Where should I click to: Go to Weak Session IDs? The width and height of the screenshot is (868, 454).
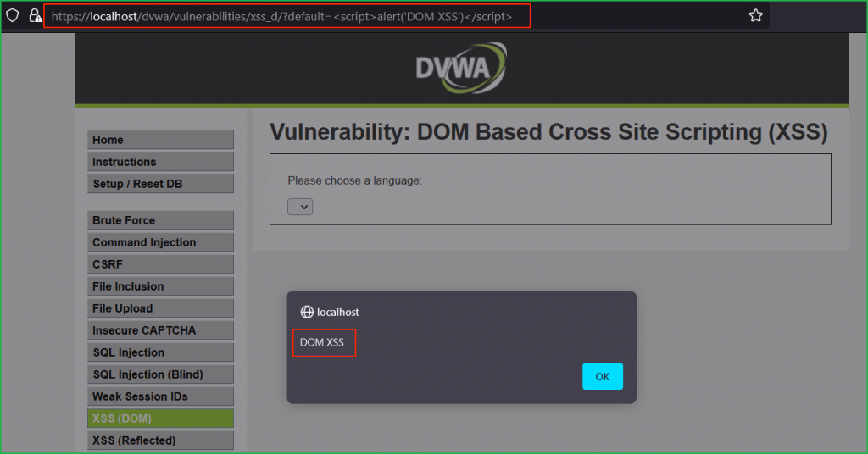tap(160, 396)
